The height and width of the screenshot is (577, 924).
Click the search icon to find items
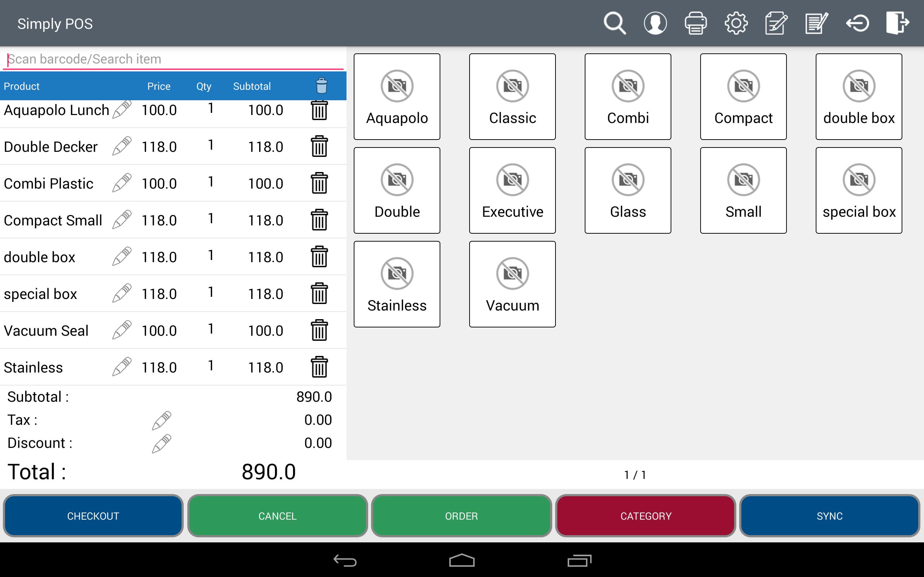point(615,23)
